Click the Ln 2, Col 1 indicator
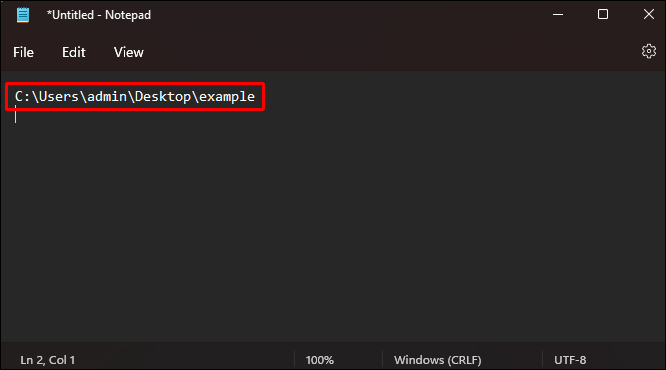 [x=48, y=360]
